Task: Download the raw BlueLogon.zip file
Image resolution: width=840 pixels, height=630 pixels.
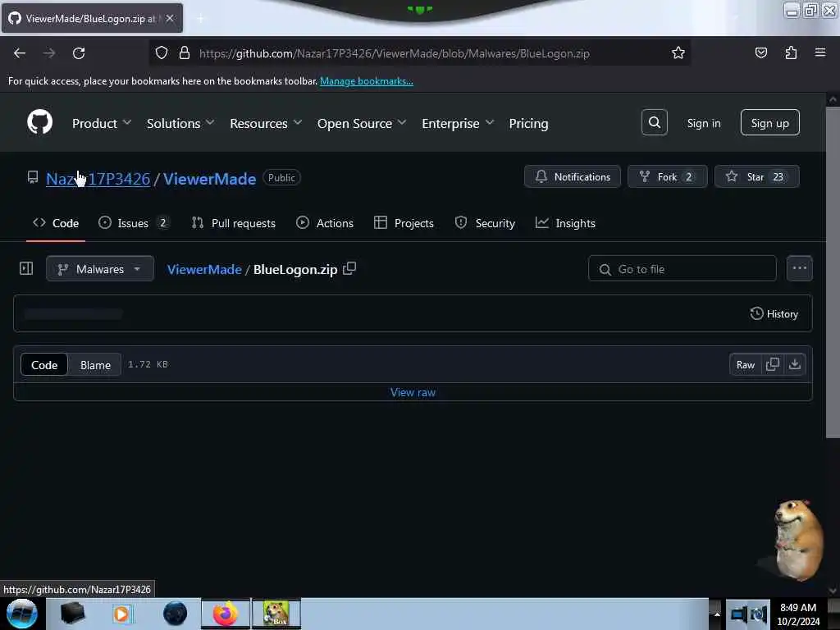Action: click(x=794, y=365)
